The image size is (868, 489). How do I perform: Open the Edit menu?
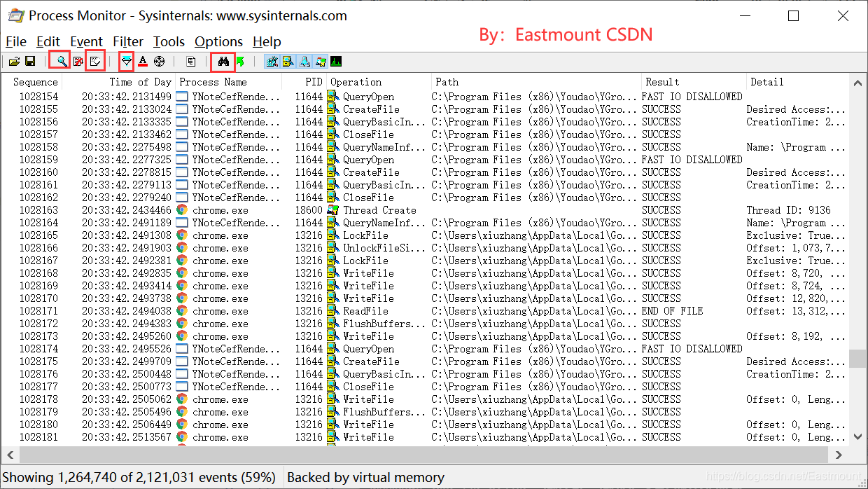pyautogui.click(x=48, y=42)
